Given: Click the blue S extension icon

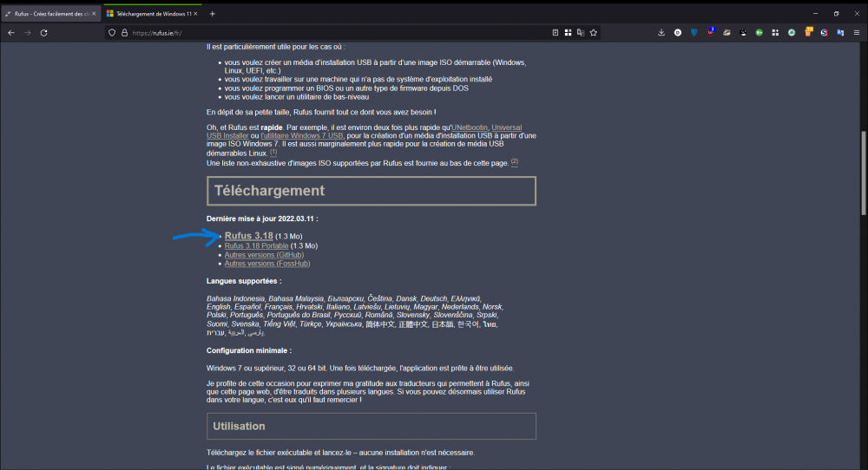Looking at the screenshot, I should tap(825, 33).
